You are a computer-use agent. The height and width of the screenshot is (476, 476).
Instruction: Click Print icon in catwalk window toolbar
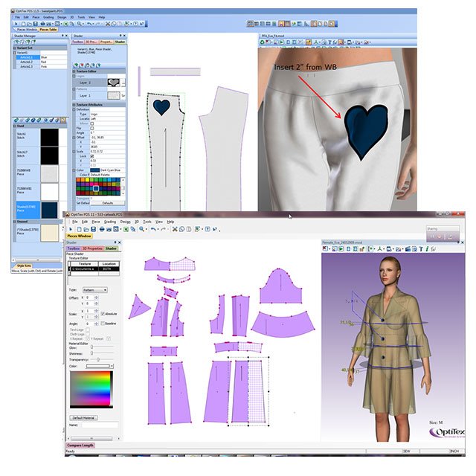click(x=102, y=229)
